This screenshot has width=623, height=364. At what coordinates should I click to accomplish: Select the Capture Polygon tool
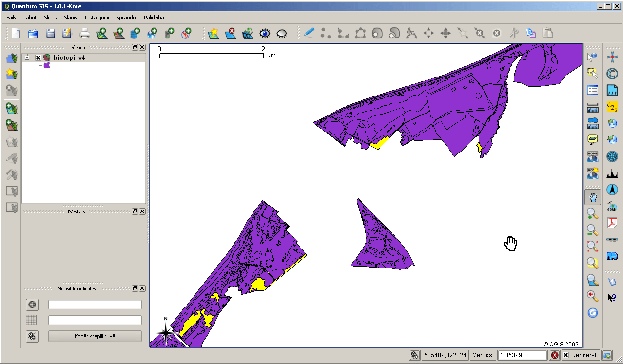click(360, 33)
